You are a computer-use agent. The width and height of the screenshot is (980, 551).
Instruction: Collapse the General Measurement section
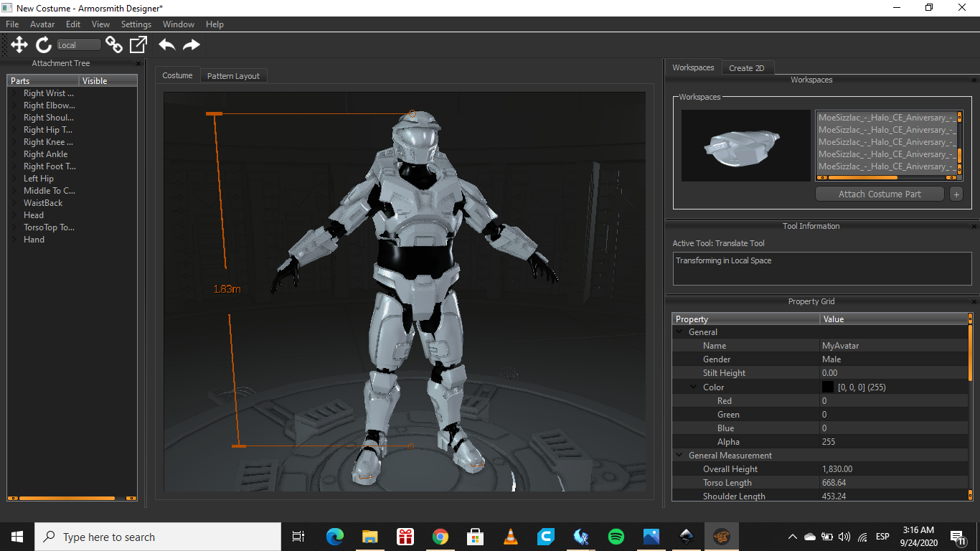[x=679, y=456]
